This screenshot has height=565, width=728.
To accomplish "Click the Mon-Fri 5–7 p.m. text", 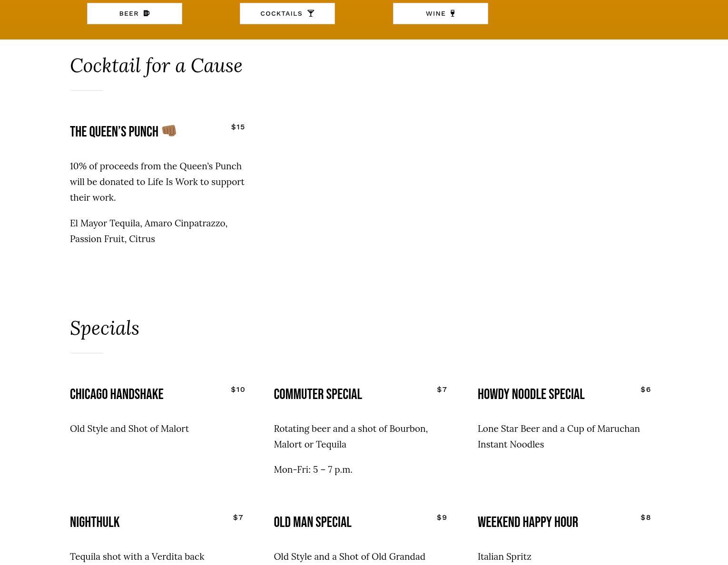I will [313, 469].
